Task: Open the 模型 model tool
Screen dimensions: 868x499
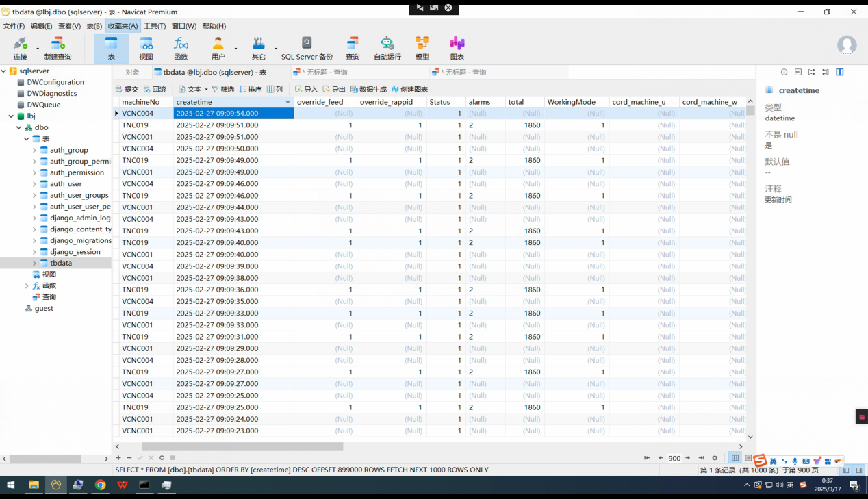Action: (422, 48)
